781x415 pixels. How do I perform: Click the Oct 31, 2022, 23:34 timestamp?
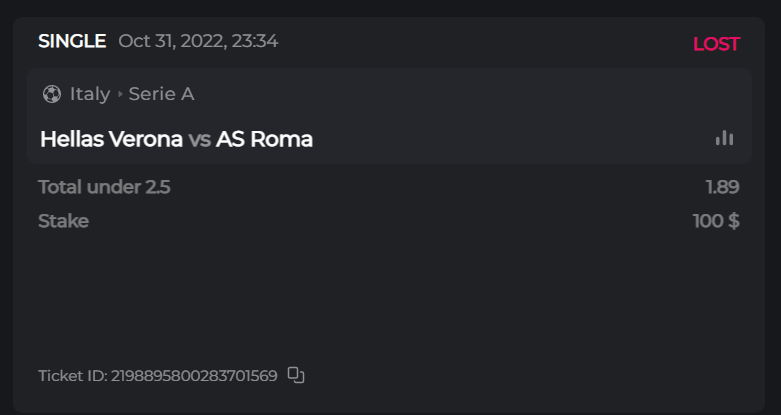198,41
